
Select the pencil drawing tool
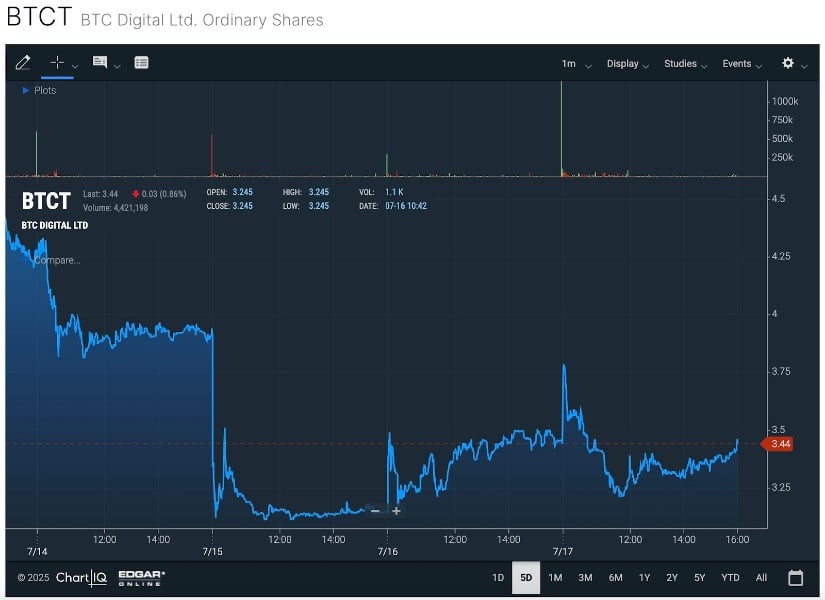(23, 63)
